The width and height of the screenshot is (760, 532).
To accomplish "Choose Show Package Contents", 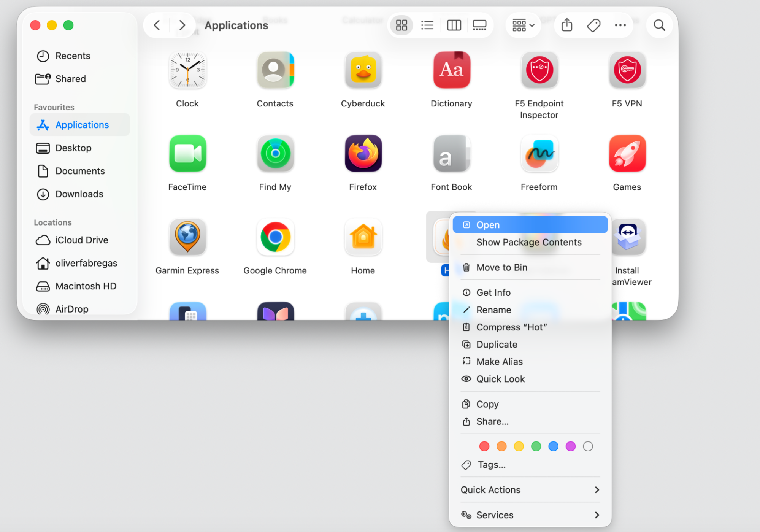I will (x=530, y=242).
